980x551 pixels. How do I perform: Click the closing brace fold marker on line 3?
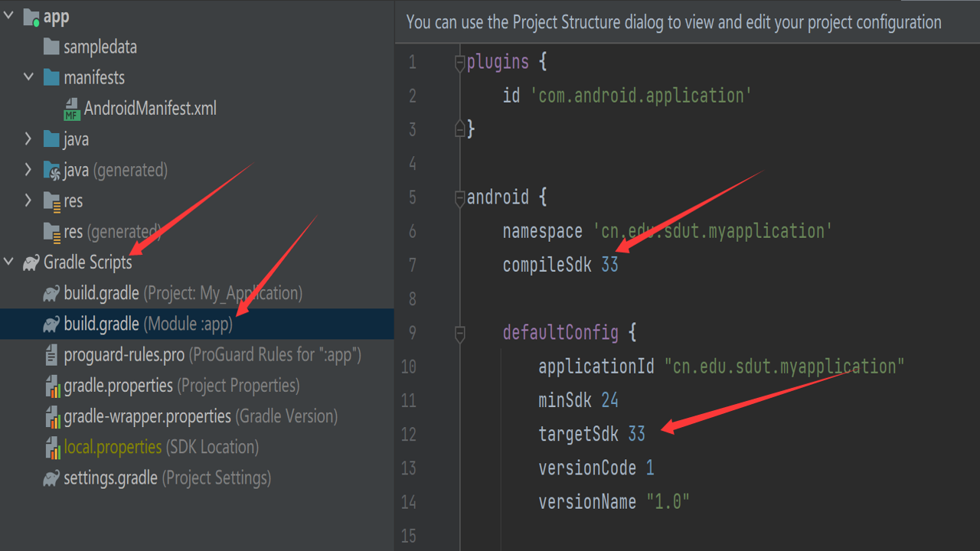(x=460, y=128)
